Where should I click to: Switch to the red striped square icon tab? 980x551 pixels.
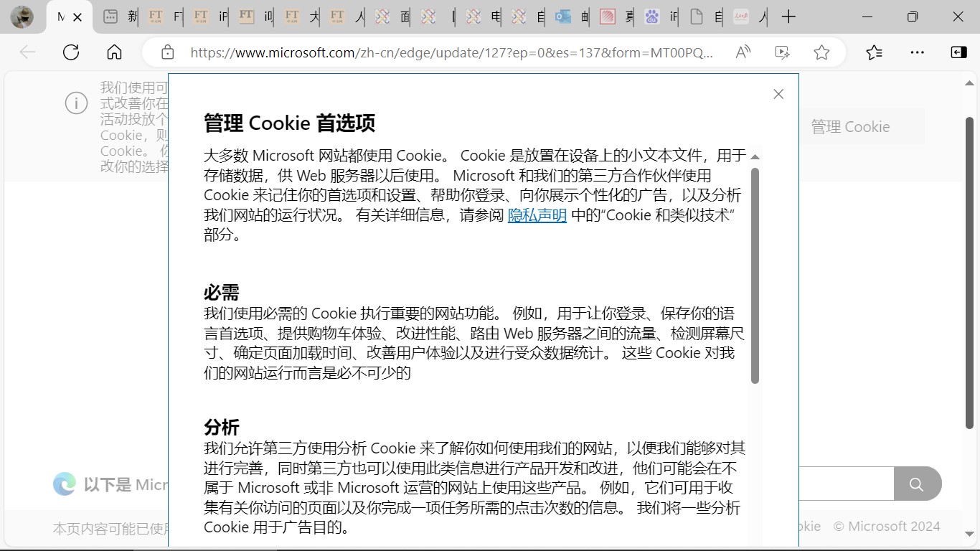pos(618,17)
